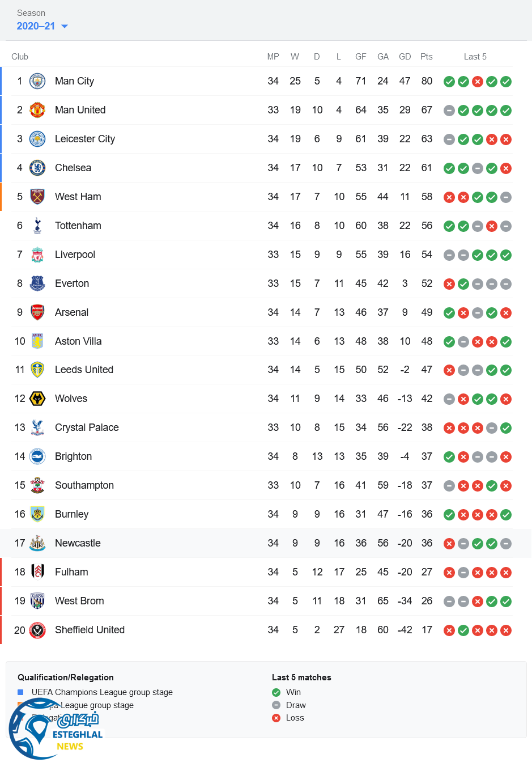
Task: Click the Last 5 column header
Action: pos(475,57)
